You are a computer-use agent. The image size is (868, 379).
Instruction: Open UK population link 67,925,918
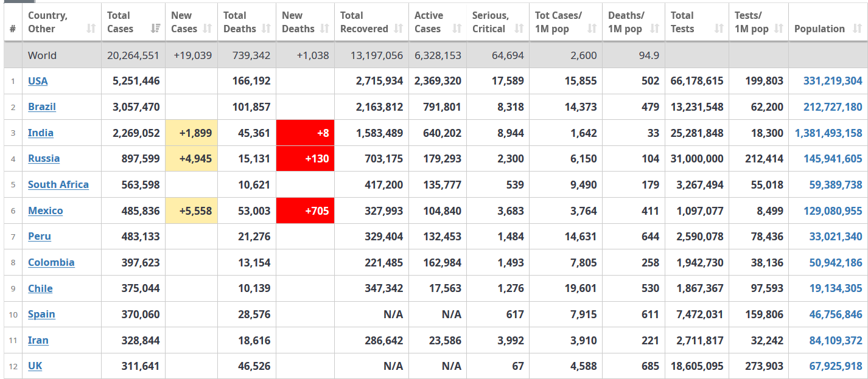point(836,366)
